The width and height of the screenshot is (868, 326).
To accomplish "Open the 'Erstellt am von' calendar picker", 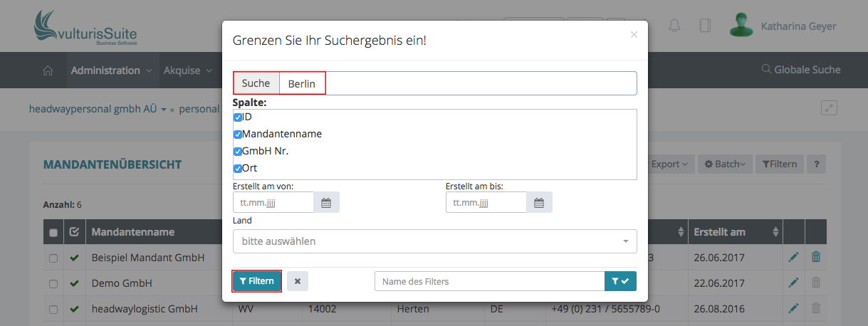I will pos(326,203).
